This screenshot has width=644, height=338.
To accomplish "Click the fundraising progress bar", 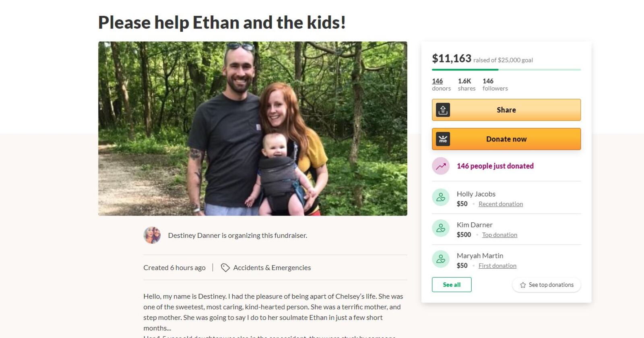I will coord(506,70).
